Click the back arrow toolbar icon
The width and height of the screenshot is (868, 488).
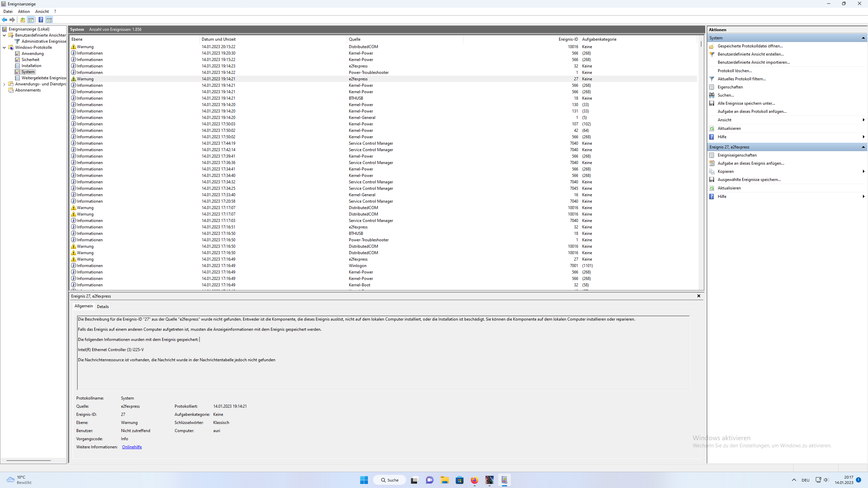[4, 20]
